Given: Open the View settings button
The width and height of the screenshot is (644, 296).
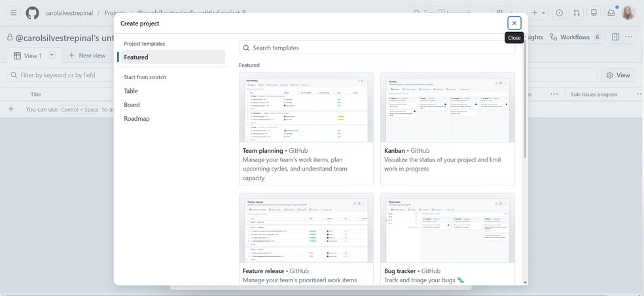Looking at the screenshot, I should [x=618, y=75].
